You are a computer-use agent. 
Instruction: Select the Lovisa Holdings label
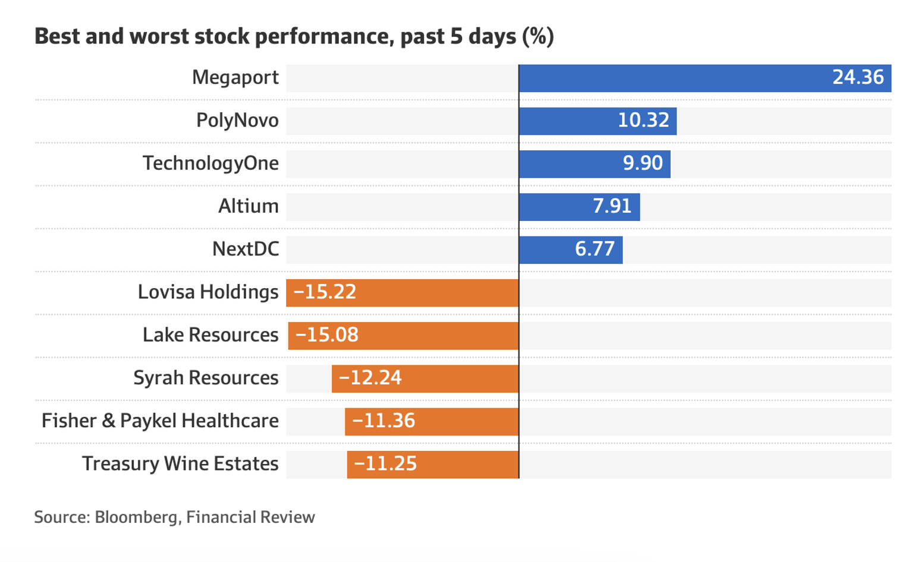(208, 292)
